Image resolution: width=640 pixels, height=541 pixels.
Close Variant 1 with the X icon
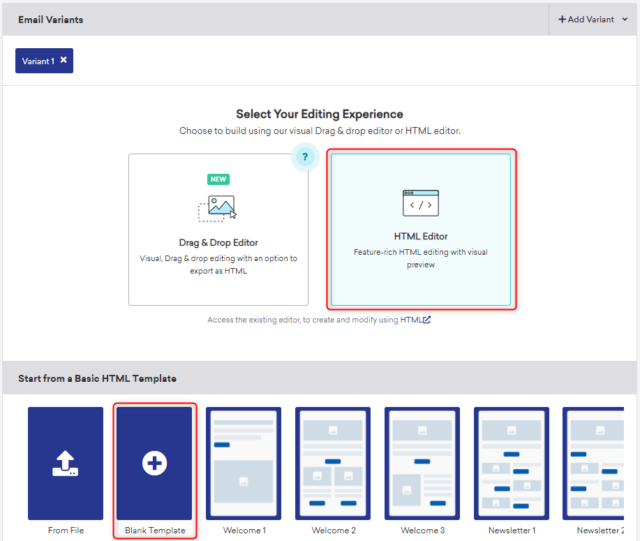coord(64,61)
